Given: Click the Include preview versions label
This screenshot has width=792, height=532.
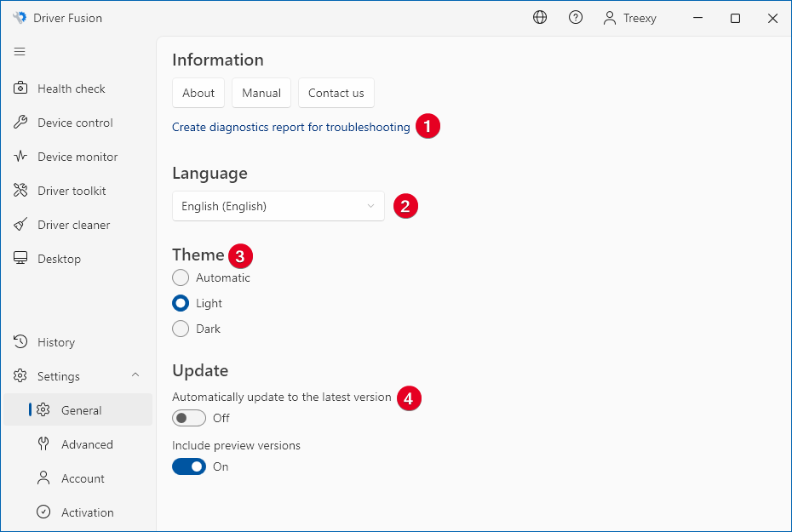Looking at the screenshot, I should [x=237, y=445].
